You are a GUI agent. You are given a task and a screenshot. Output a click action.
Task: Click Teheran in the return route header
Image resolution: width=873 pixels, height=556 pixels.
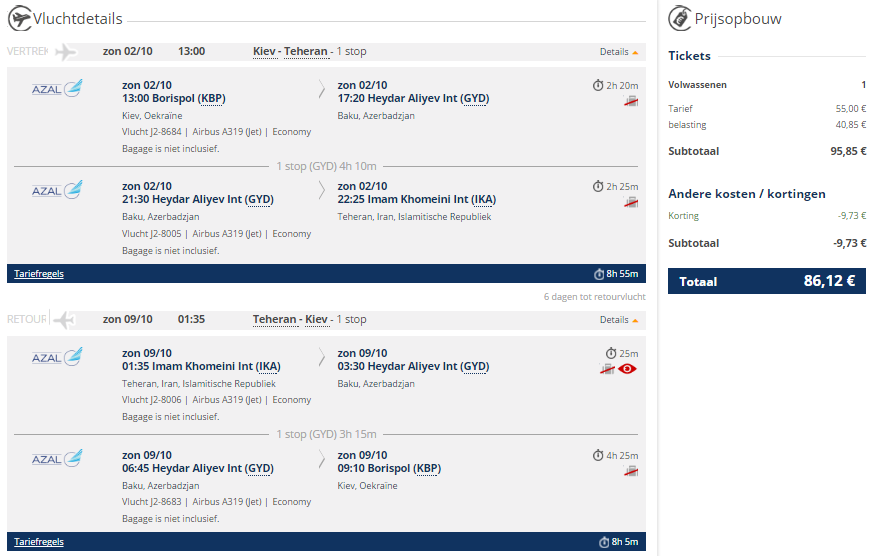click(274, 319)
